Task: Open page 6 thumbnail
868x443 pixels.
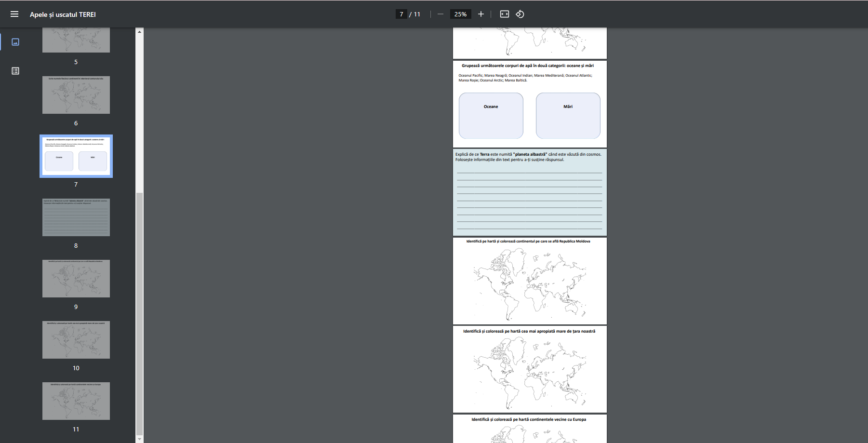Action: 76,95
